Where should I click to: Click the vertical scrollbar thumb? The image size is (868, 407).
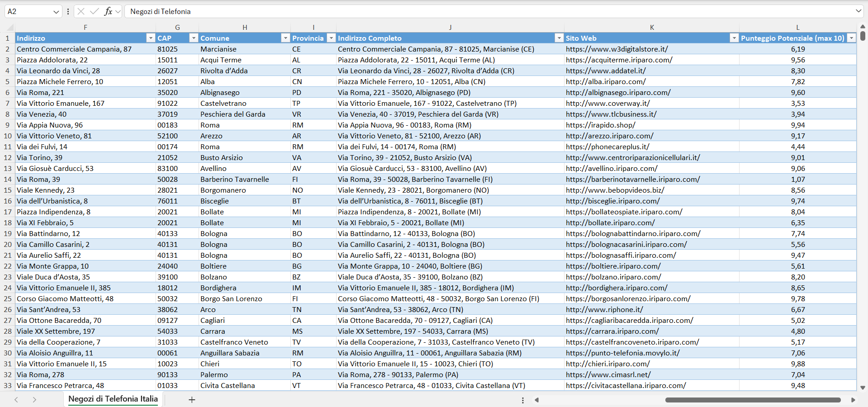pos(863,36)
